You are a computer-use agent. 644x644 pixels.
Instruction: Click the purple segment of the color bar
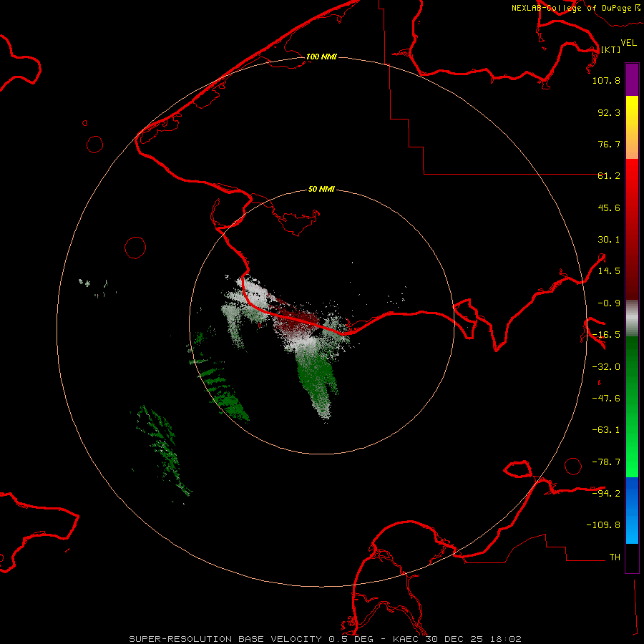632,79
